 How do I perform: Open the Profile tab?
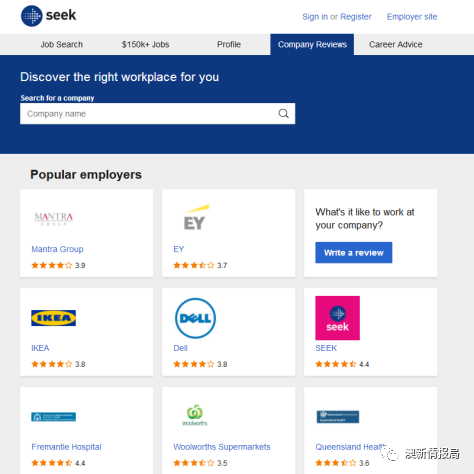(229, 44)
